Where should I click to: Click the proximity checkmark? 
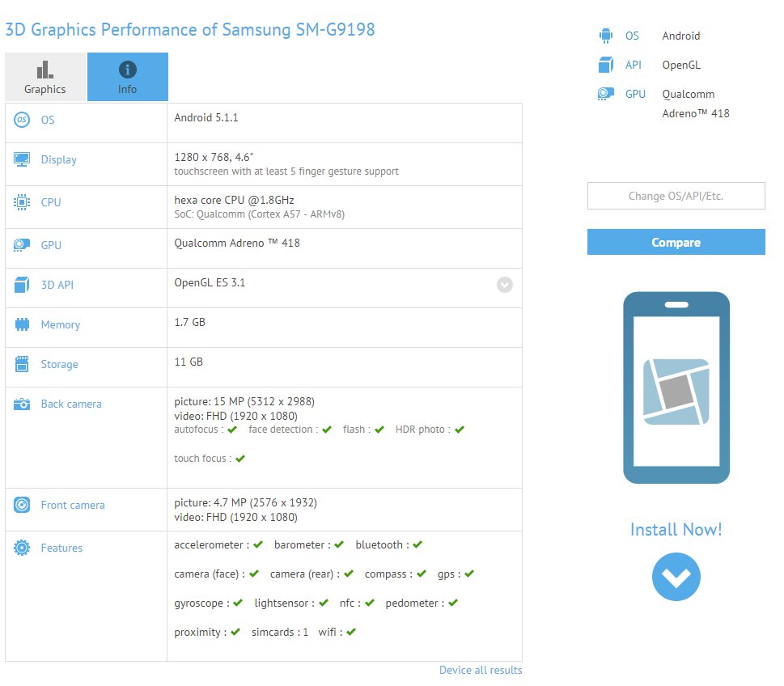pyautogui.click(x=235, y=632)
